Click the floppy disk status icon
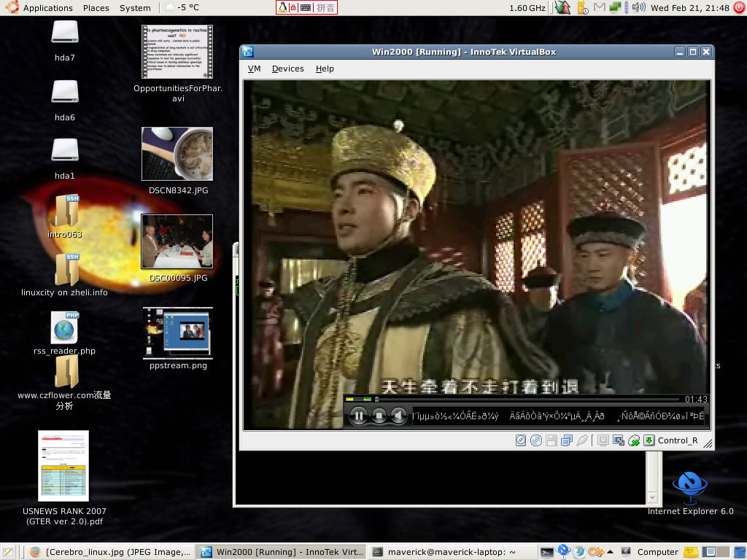Image resolution: width=747 pixels, height=560 pixels. coord(551,440)
